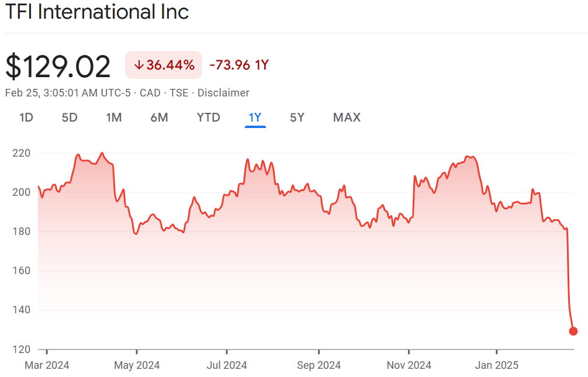
Task: Open the 6M chart view
Action: click(159, 117)
